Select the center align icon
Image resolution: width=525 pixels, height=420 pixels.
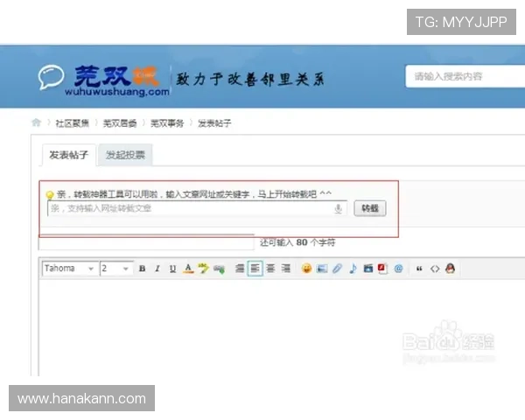[270, 269]
